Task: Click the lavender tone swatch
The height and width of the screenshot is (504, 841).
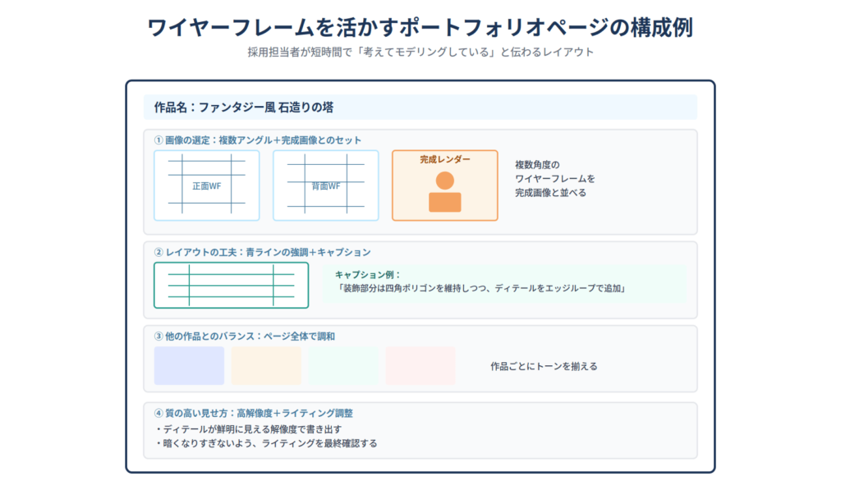Action: tap(189, 365)
